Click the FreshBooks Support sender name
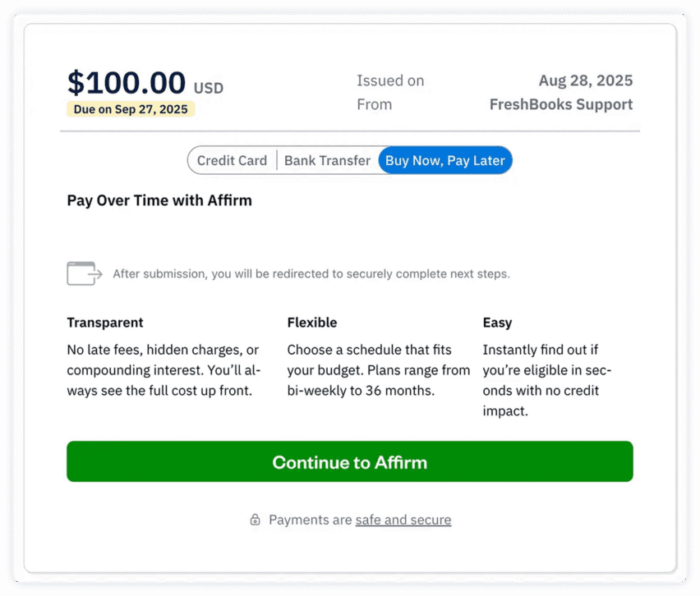This screenshot has width=700, height=596. pyautogui.click(x=561, y=104)
